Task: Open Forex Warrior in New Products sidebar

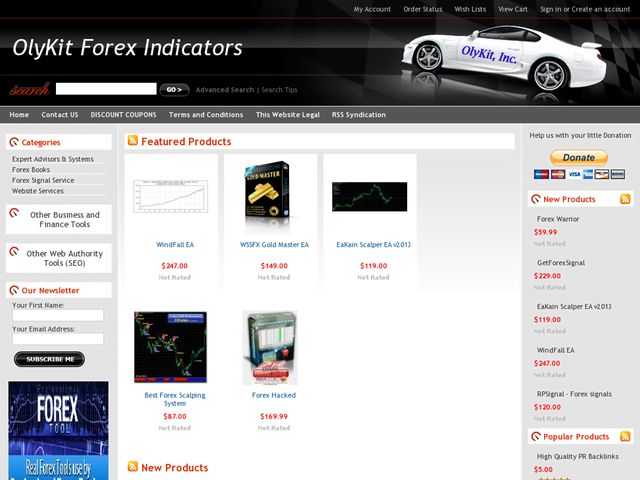Action: tap(558, 219)
